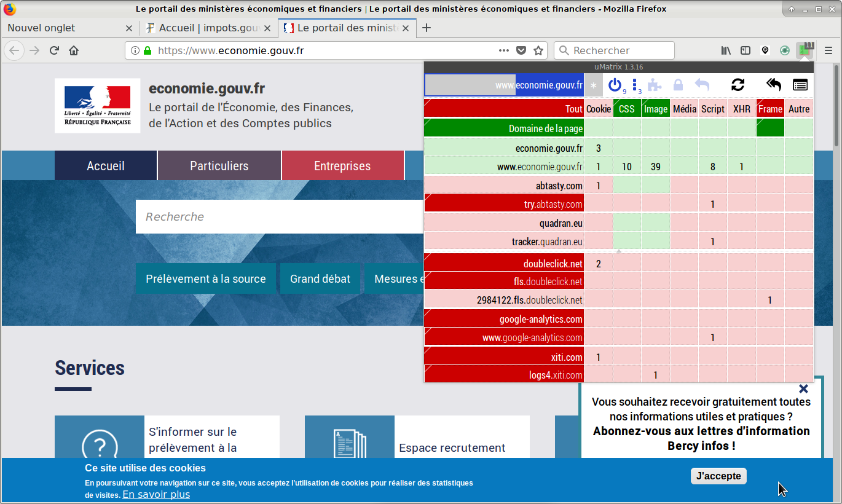Screen dimensions: 842x504
Task: Close the Nouvel onglet tab
Action: [128, 28]
